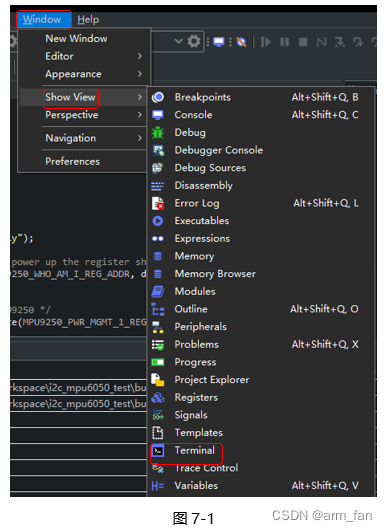Viewport: 387px width, 531px height.
Task: Click the skip breakpoints toolbar icon
Action: (x=241, y=42)
